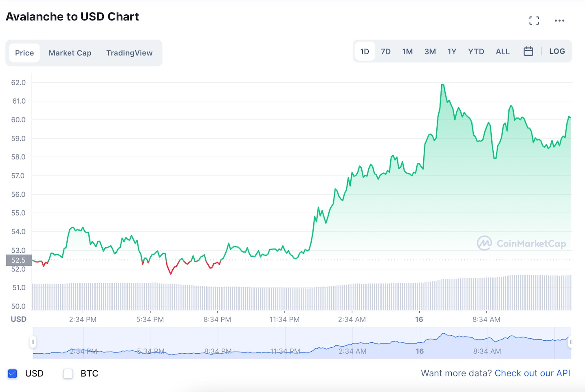Screen dimensions: 585x392
Task: Switch to the Market Cap tab
Action: [70, 53]
